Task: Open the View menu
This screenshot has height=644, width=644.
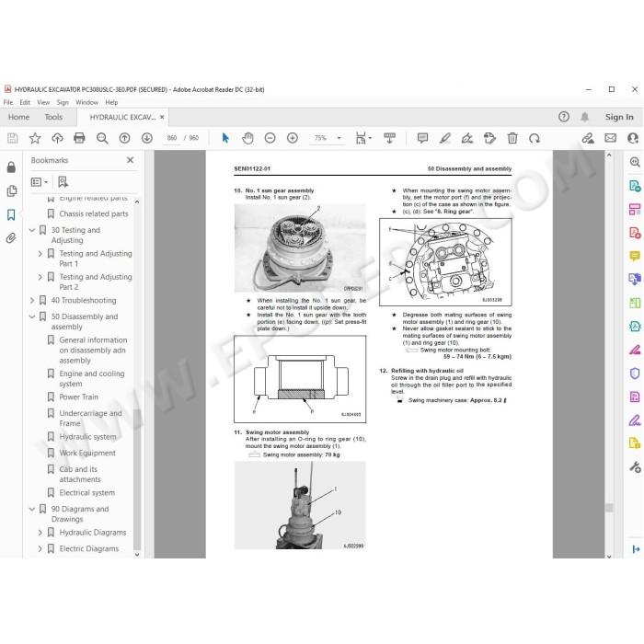Action: point(43,102)
